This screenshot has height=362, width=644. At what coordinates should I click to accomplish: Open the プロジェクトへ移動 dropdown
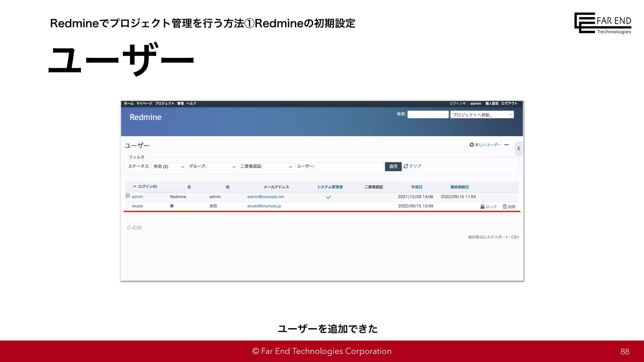click(x=482, y=115)
